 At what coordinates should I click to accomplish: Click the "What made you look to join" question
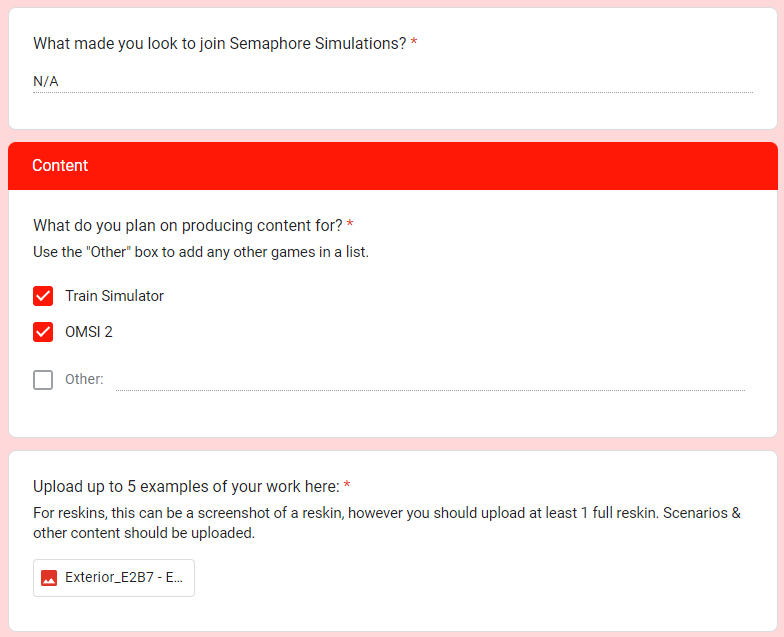pos(220,44)
